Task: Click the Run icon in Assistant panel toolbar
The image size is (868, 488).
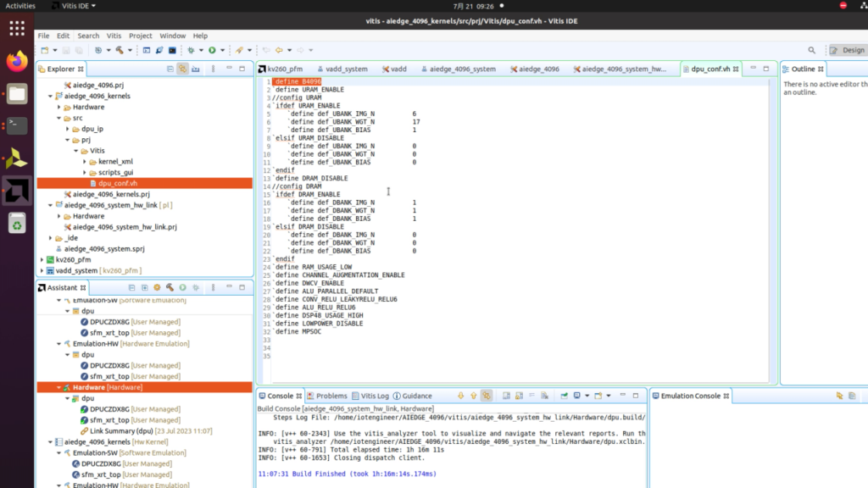Action: pos(182,287)
